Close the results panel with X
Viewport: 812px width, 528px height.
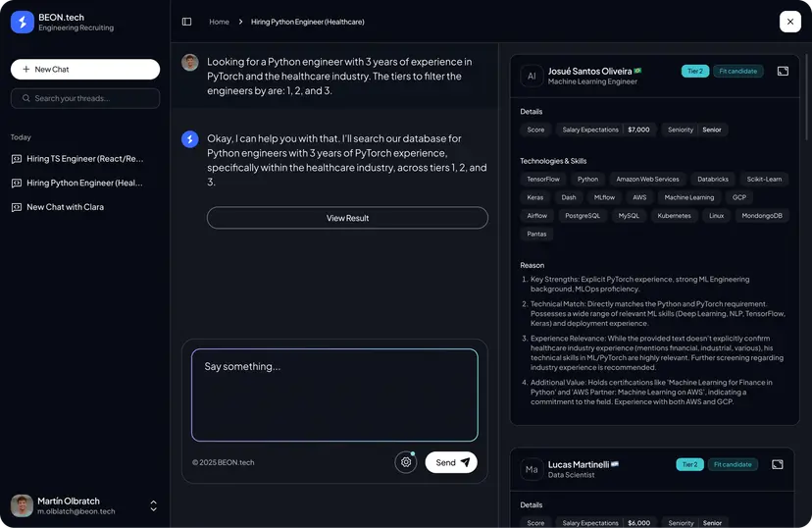[789, 22]
